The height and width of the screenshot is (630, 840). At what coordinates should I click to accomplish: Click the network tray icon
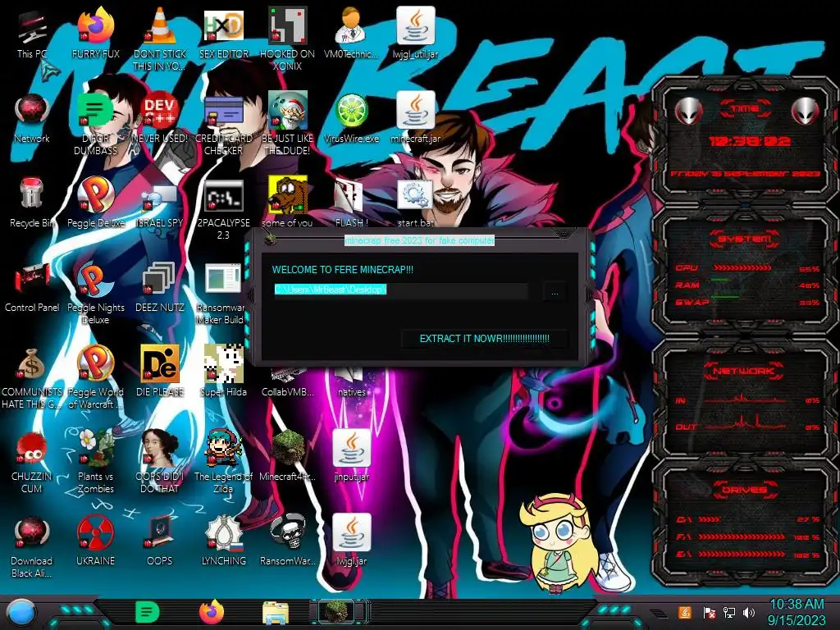point(729,612)
